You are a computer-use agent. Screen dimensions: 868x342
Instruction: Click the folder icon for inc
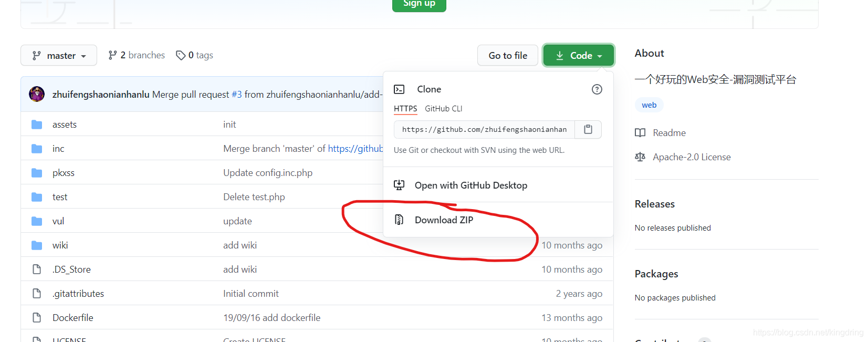tap(37, 149)
